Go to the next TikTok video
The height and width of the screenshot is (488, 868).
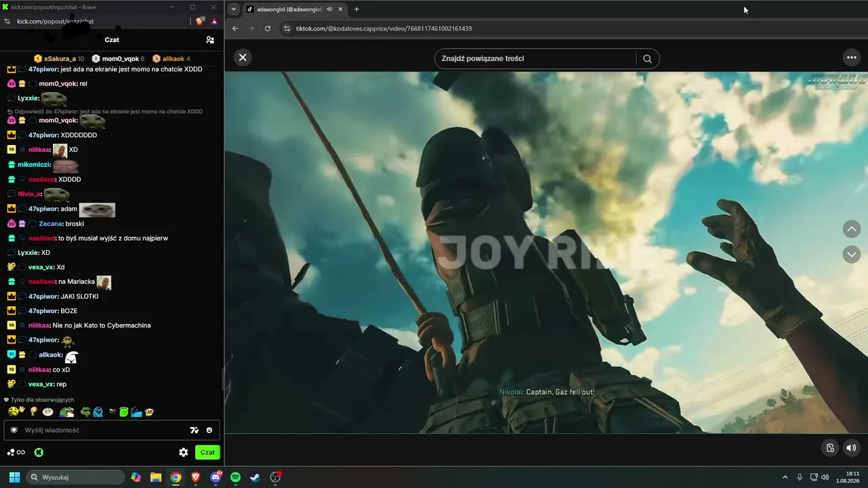pyautogui.click(x=851, y=254)
